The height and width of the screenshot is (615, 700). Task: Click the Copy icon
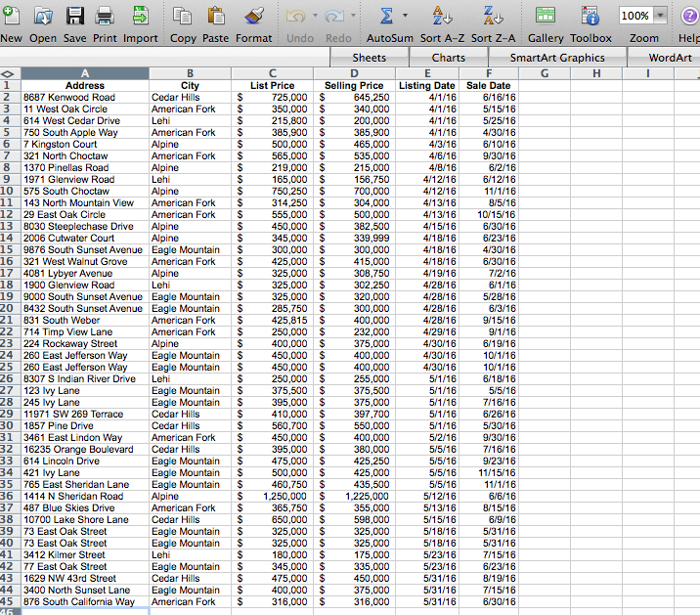(x=183, y=16)
